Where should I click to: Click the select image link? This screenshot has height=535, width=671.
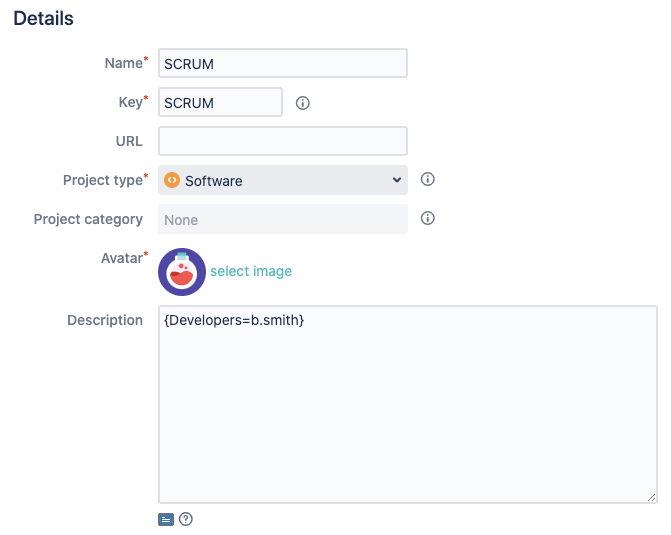251,271
